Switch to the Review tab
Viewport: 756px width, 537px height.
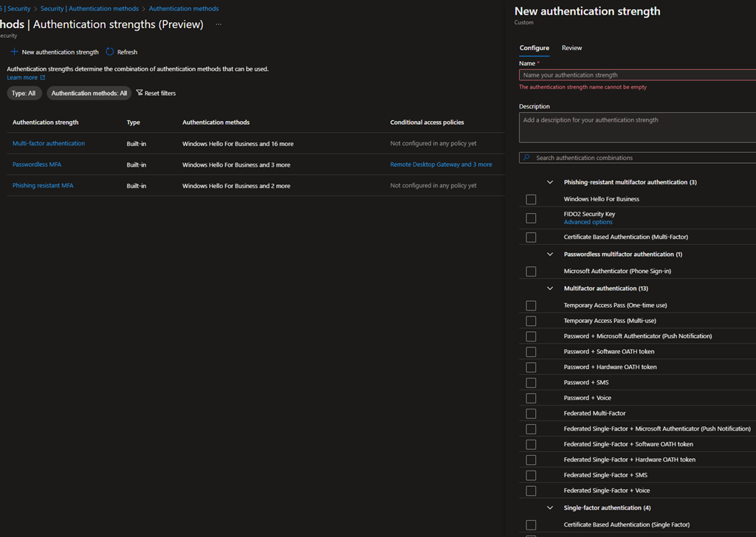click(x=571, y=48)
